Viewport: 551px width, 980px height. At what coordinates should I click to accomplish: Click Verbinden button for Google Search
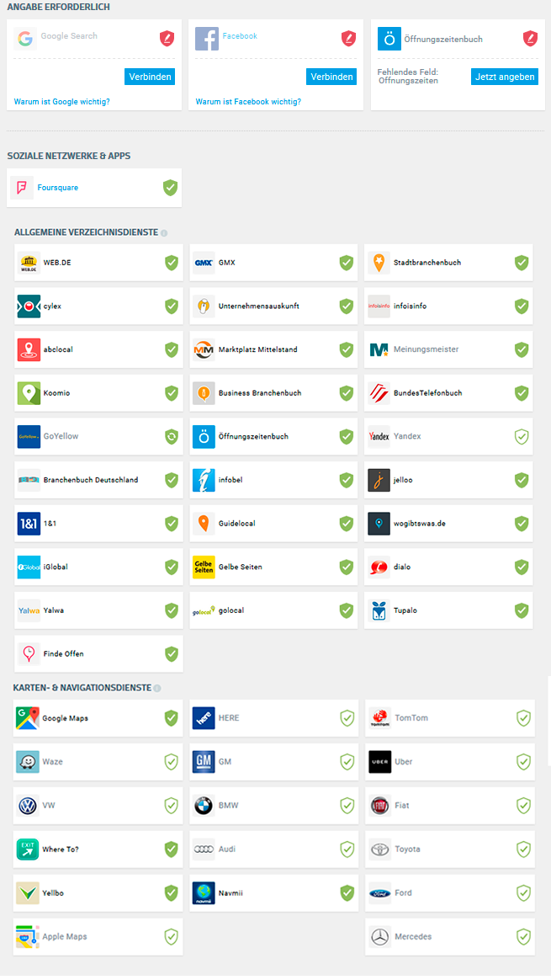point(149,77)
